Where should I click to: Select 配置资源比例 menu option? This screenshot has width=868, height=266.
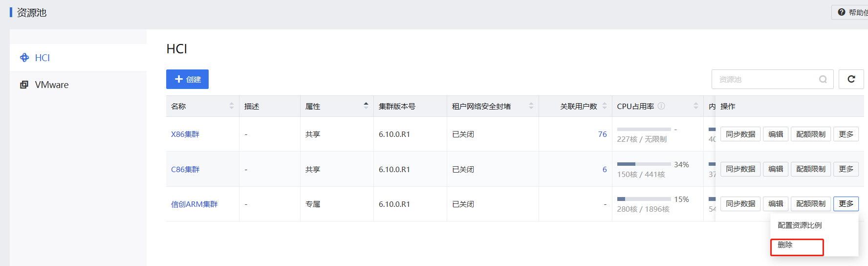[800, 225]
